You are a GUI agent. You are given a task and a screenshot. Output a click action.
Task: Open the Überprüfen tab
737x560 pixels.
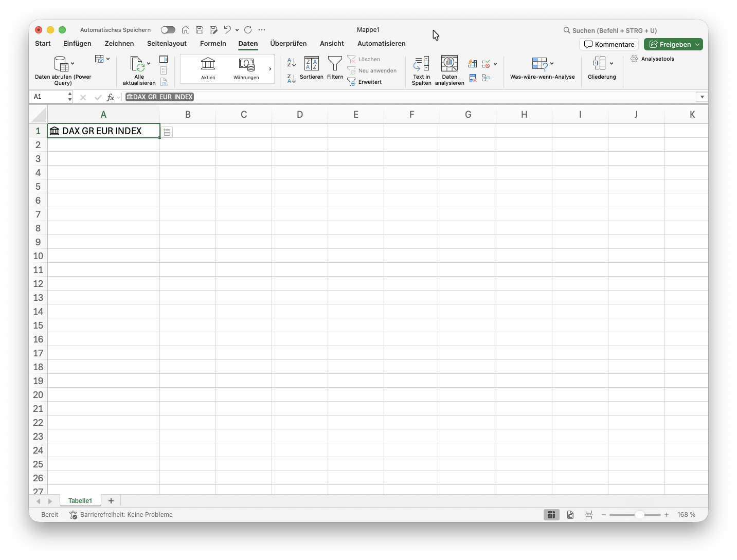(289, 44)
